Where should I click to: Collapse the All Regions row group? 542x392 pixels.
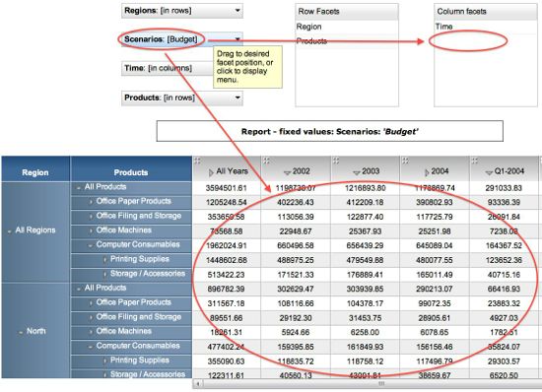[9, 231]
